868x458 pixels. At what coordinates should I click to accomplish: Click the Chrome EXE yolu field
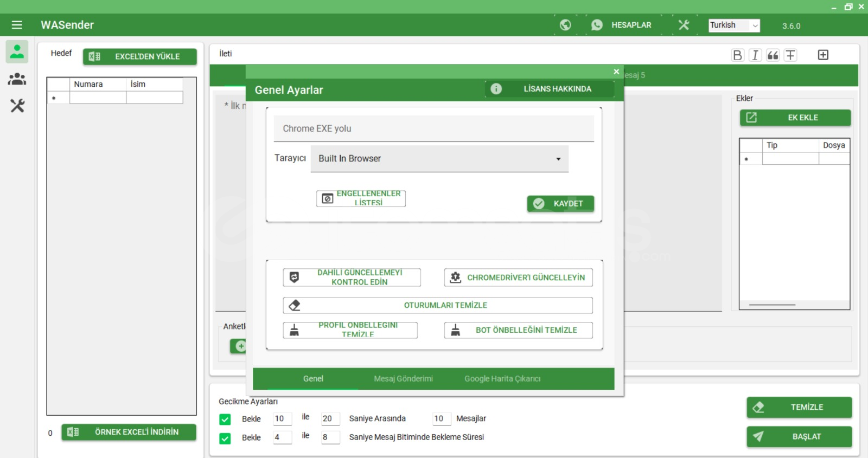(433, 129)
